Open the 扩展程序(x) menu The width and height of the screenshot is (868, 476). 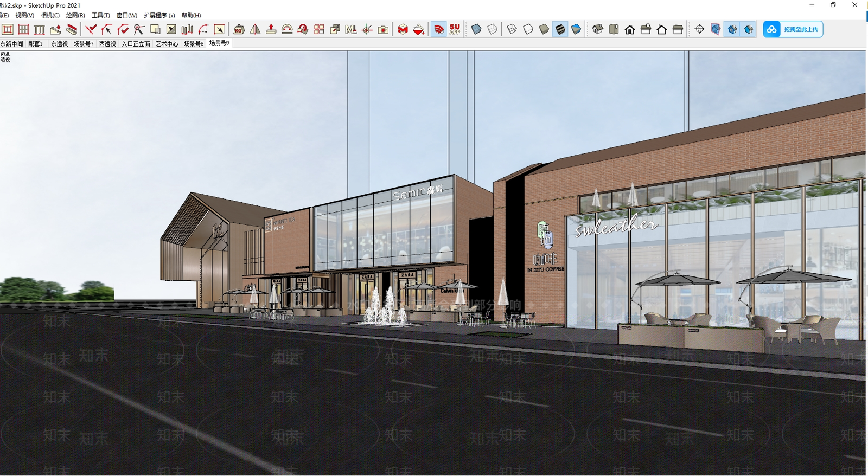pos(159,16)
